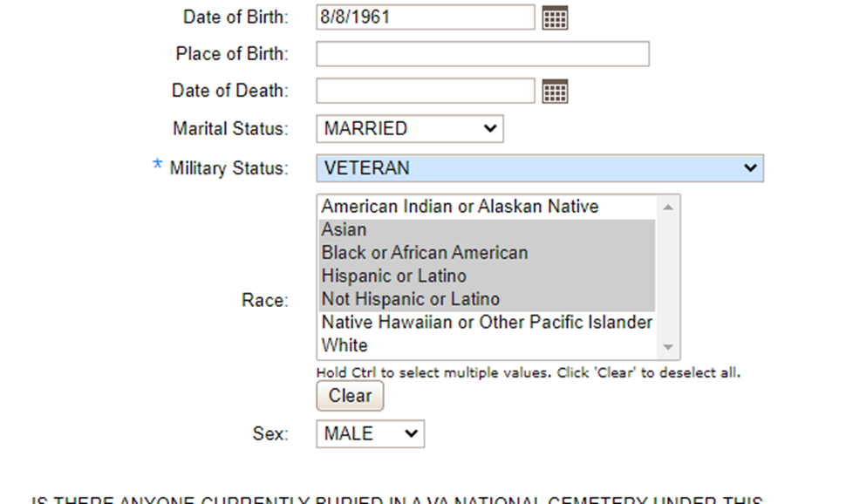Click the Place of Birth text field
Image resolution: width=846 pixels, height=504 pixels.
(x=482, y=54)
